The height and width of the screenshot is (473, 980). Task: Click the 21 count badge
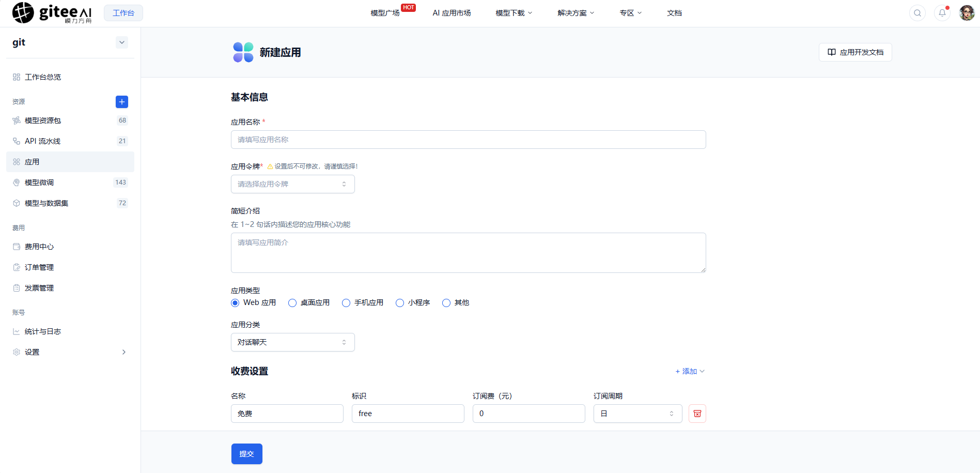122,141
